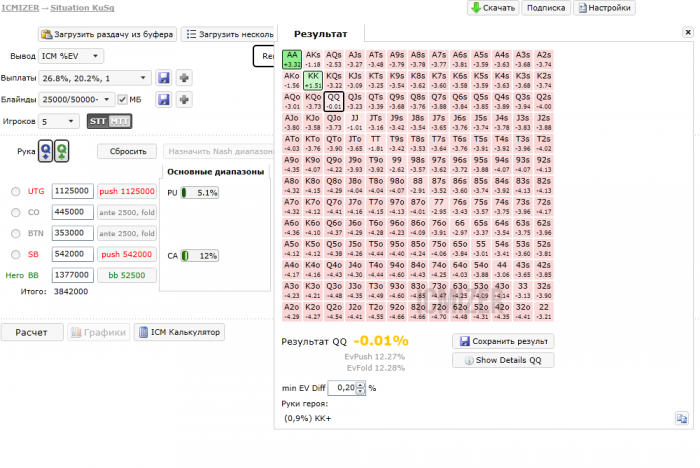Click the BTN ante 2500, fold action
This screenshot has height=468, width=700.
pos(127,233)
